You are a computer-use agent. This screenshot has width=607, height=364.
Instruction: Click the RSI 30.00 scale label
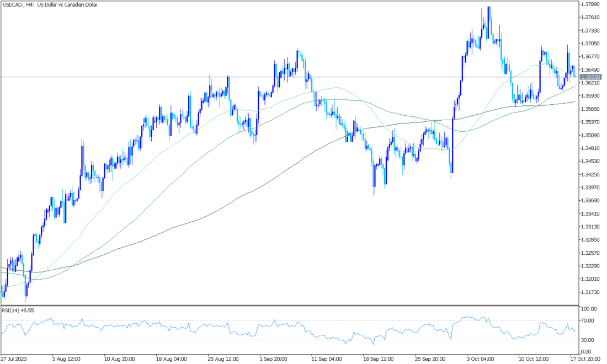588,340
